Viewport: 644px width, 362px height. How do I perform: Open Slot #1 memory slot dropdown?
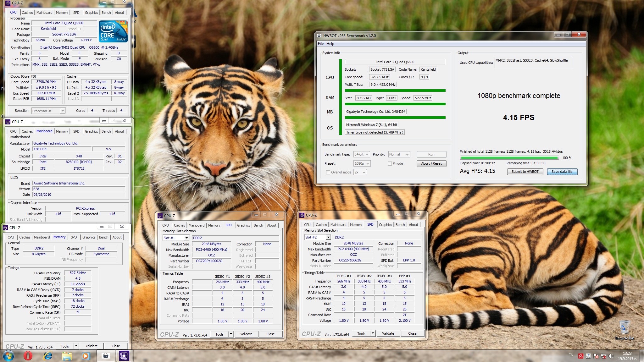[176, 238]
